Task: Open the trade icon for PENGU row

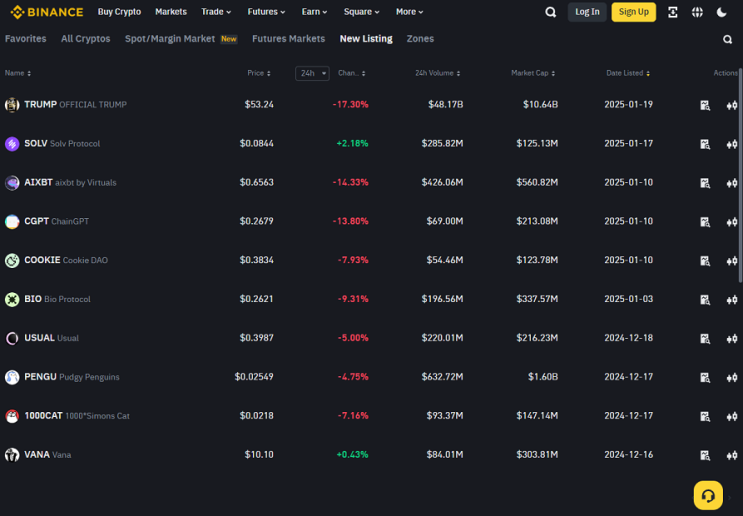Action: [732, 377]
